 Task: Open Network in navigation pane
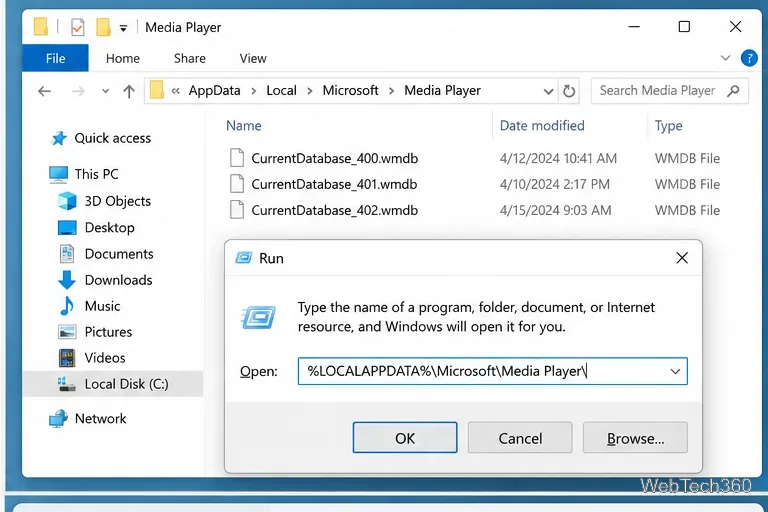click(x=100, y=418)
